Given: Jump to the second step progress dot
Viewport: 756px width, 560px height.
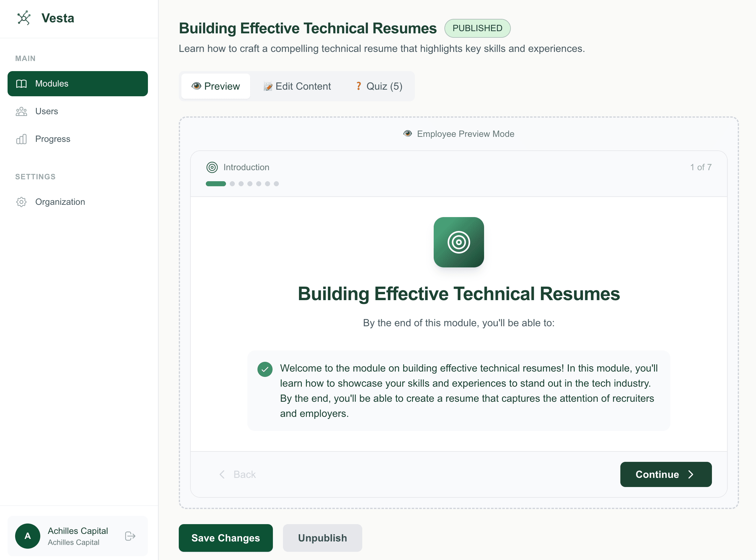Looking at the screenshot, I should [x=232, y=184].
